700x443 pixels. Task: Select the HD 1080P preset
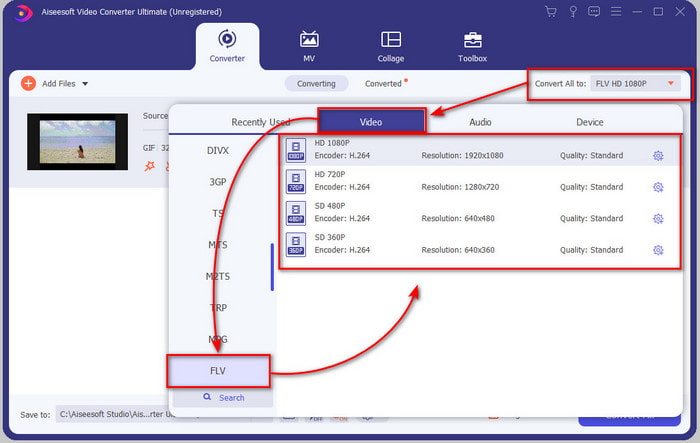480,150
